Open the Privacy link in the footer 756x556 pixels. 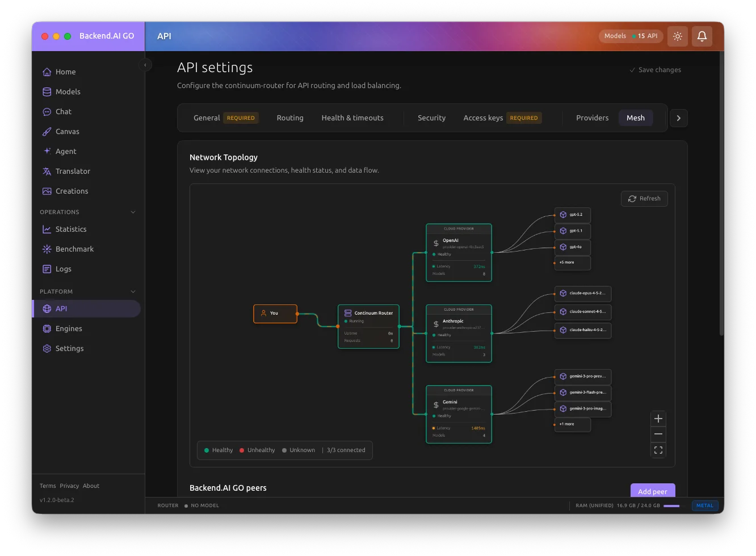[x=69, y=486]
